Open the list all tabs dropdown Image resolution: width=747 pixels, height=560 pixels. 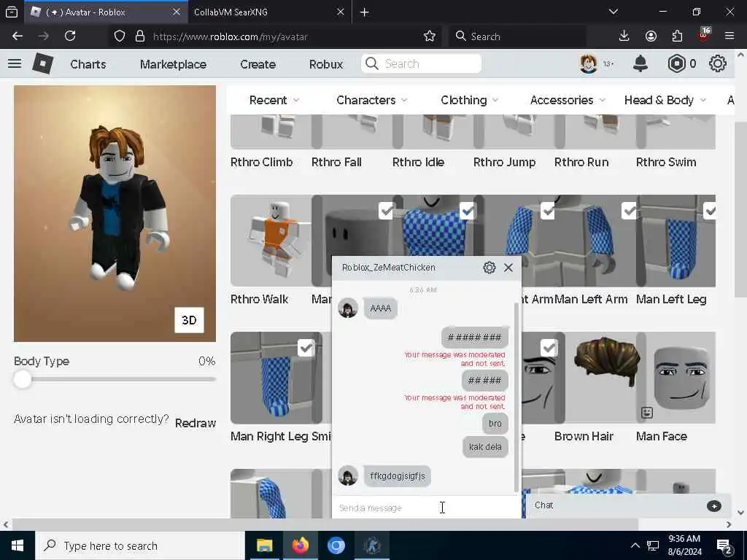[x=613, y=12]
